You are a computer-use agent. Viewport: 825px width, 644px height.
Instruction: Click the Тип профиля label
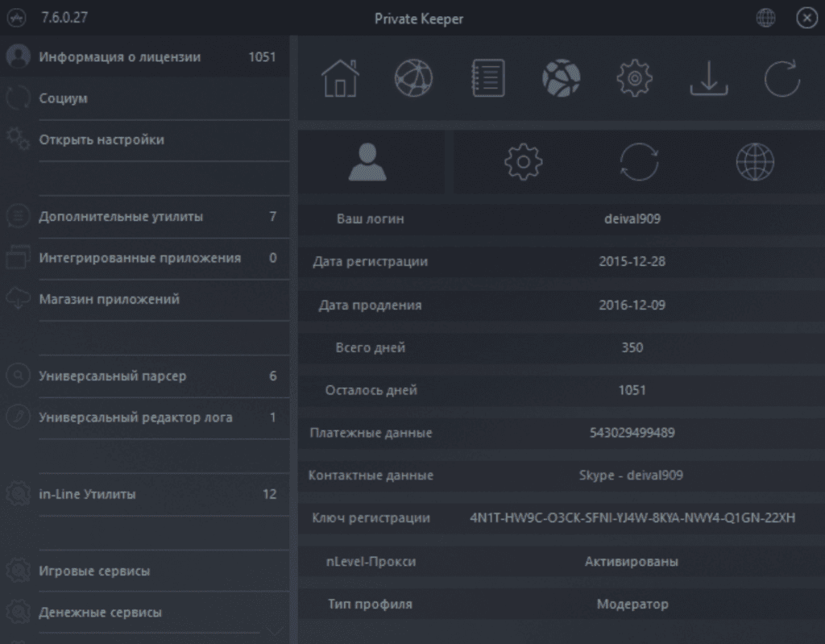pos(371,605)
